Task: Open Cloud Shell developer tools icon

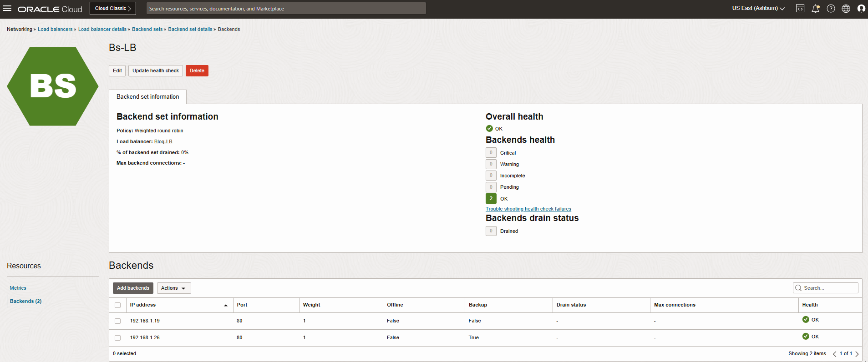Action: pyautogui.click(x=800, y=9)
